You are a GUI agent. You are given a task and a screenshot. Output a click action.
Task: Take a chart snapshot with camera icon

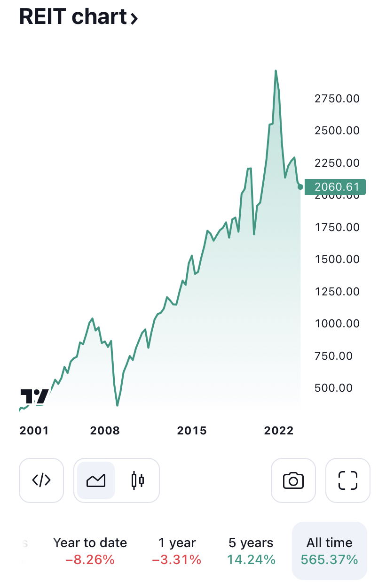click(293, 480)
